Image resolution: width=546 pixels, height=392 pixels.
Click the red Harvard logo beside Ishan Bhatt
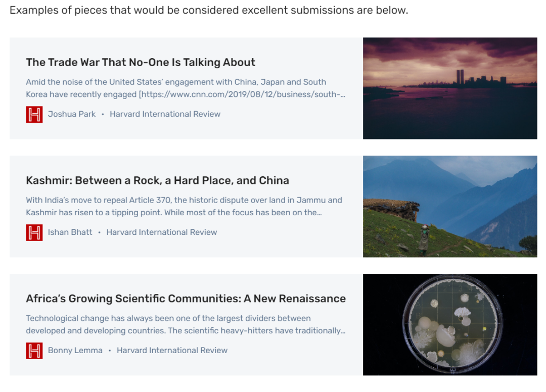tap(34, 232)
